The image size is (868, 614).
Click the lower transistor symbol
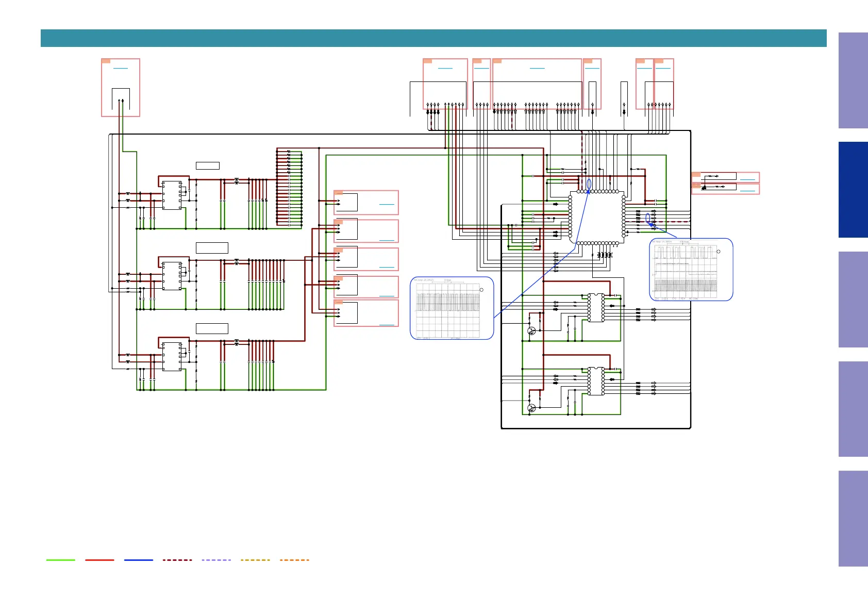pos(531,408)
